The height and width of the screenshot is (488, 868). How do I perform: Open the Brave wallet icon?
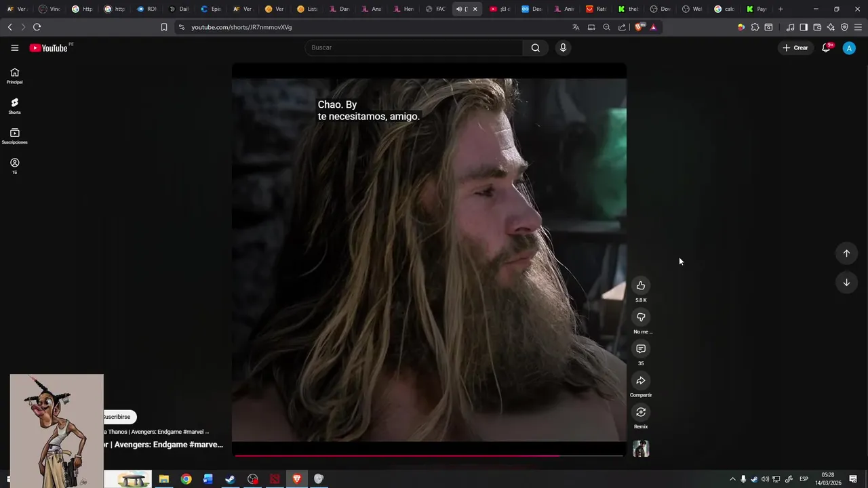(x=817, y=27)
